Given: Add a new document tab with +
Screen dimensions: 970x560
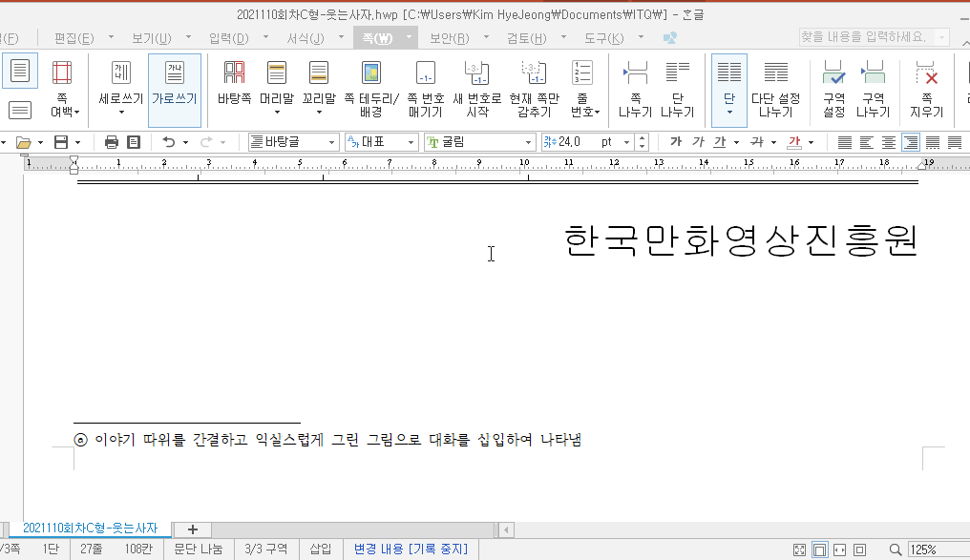Looking at the screenshot, I should (193, 529).
